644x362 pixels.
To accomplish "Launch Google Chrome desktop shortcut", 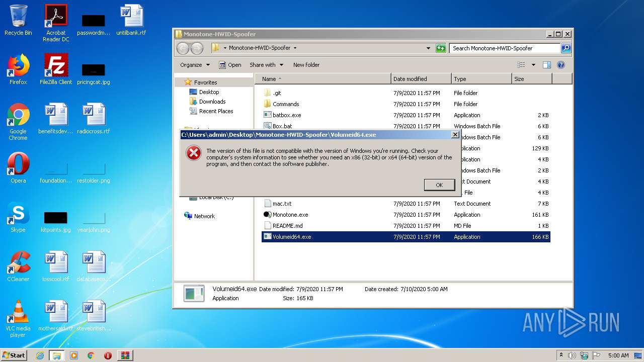I will click(x=18, y=122).
